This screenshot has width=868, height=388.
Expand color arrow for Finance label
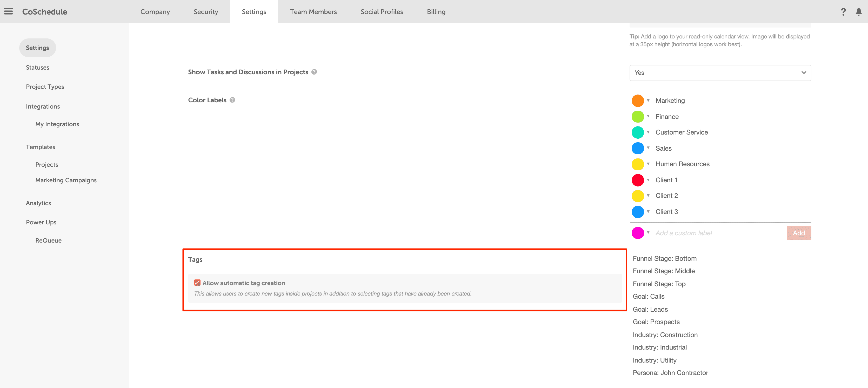(x=648, y=116)
